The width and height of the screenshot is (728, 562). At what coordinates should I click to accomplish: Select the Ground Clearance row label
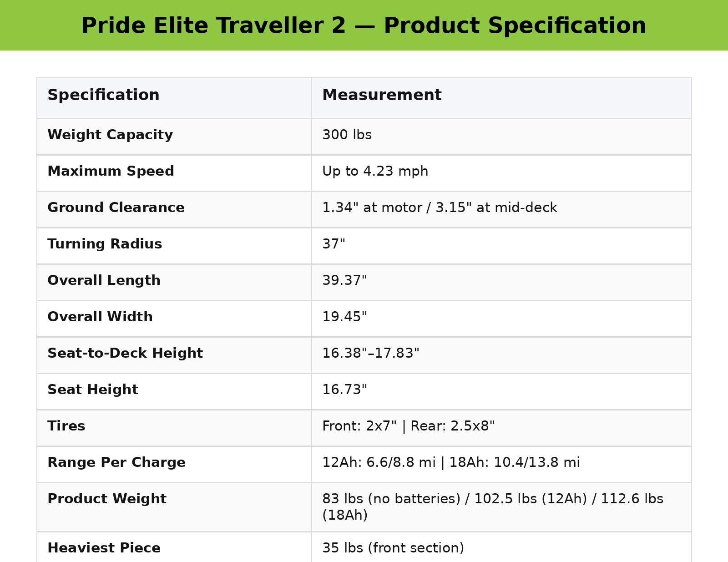[116, 208]
